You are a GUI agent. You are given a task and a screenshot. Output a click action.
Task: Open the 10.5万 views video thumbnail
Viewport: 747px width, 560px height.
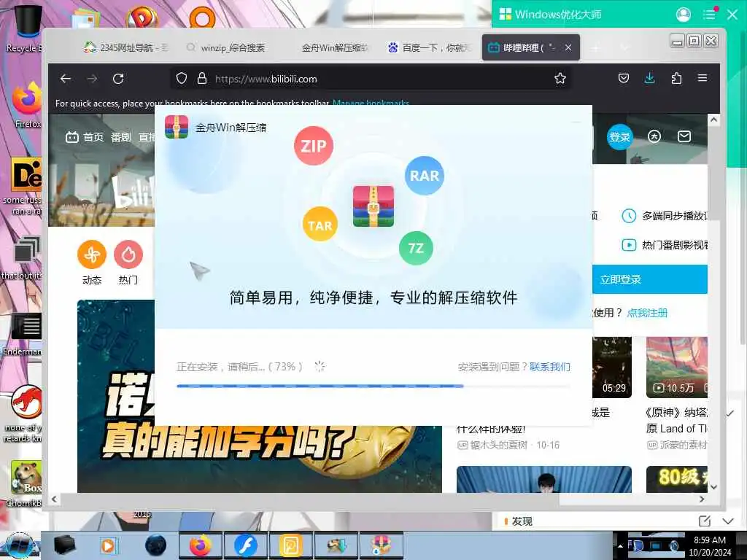coord(677,367)
